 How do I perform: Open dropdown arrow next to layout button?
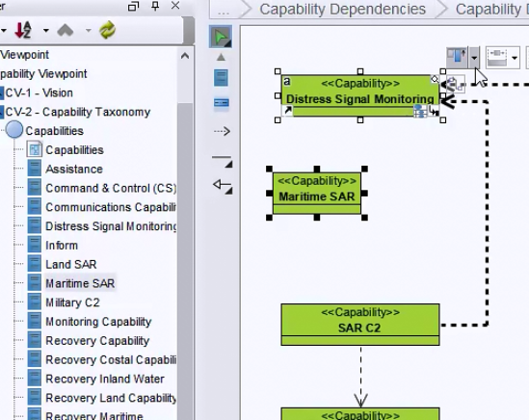coord(474,58)
